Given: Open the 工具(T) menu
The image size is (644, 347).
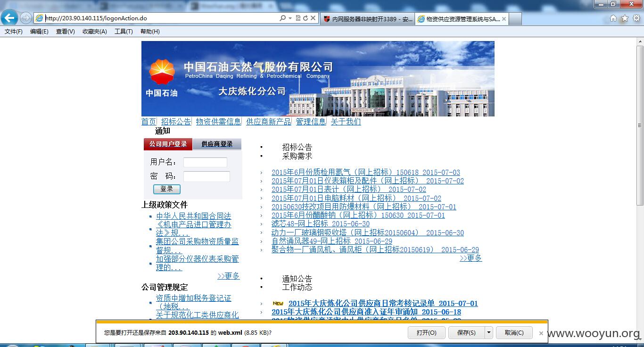Looking at the screenshot, I should pyautogui.click(x=124, y=32).
